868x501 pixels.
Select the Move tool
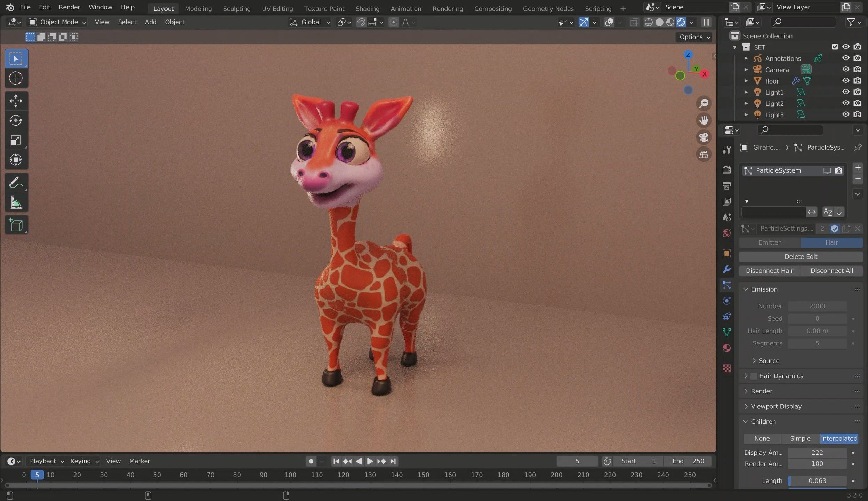pos(16,101)
